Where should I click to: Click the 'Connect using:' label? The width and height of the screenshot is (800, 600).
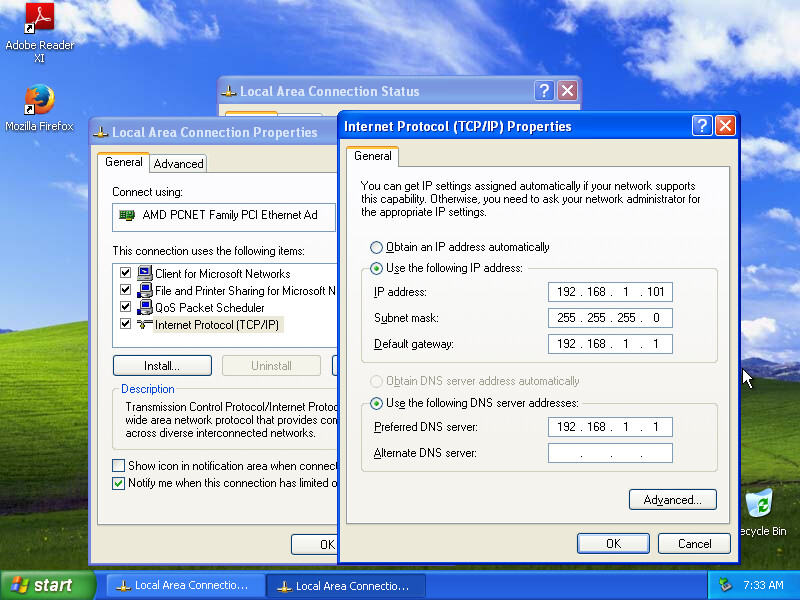(x=147, y=192)
